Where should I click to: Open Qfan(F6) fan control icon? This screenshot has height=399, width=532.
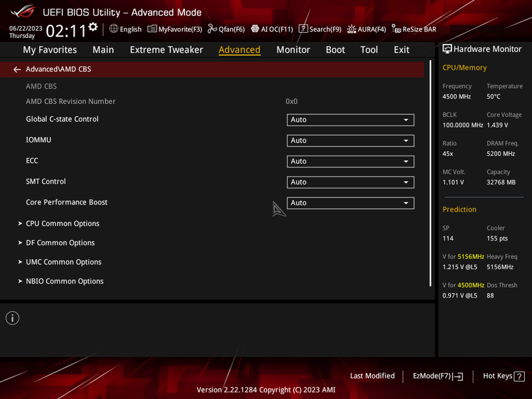[212, 29]
